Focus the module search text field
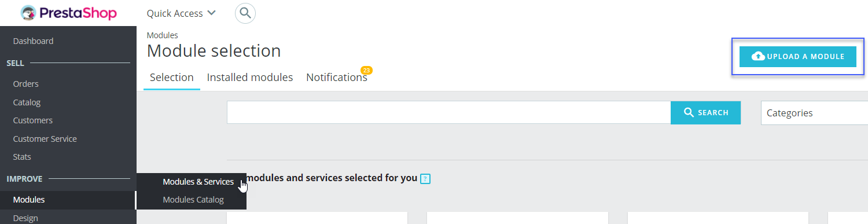 [448, 113]
